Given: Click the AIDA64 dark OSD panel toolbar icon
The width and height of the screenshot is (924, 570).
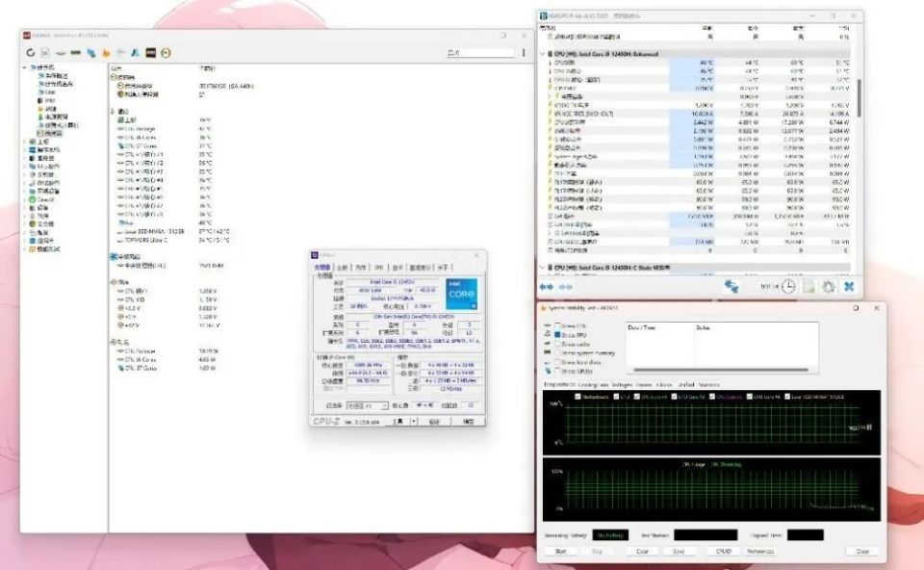Looking at the screenshot, I should click(x=151, y=52).
